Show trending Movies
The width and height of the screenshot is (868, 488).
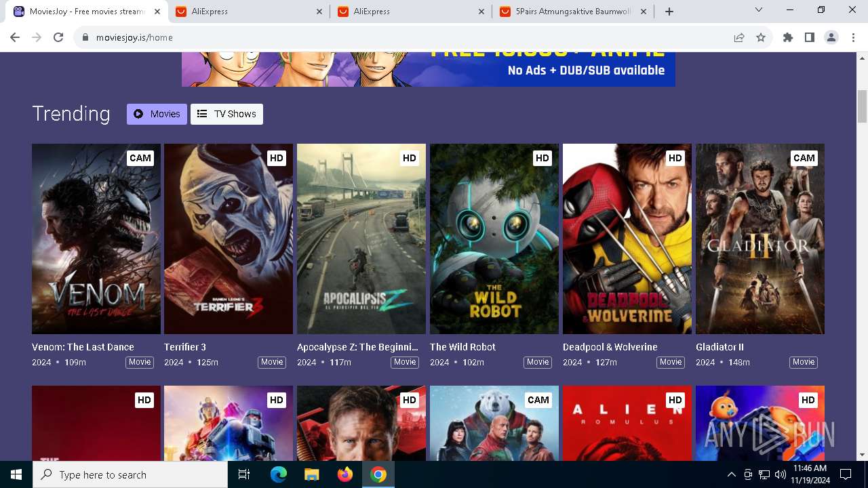[x=157, y=114]
